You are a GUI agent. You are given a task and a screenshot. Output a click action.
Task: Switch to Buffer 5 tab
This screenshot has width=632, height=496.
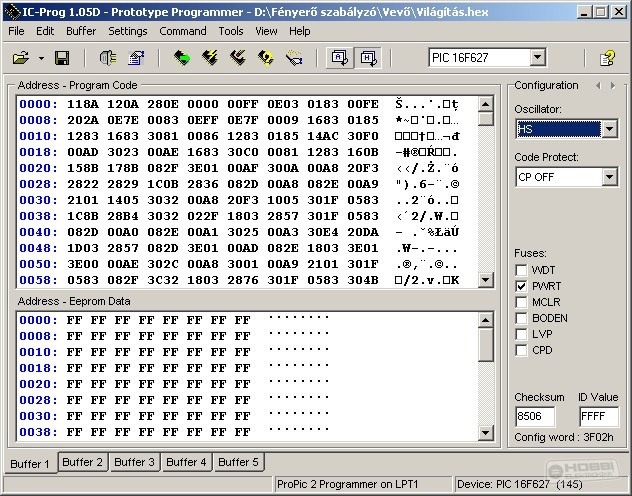point(238,462)
